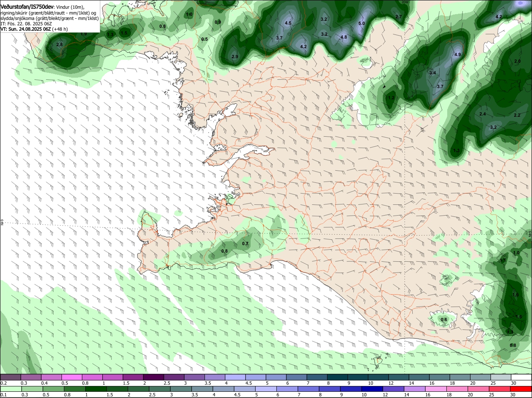Click the pale green 0.1 swatch in lower legend row
The image size is (532, 398).
(x=10, y=389)
